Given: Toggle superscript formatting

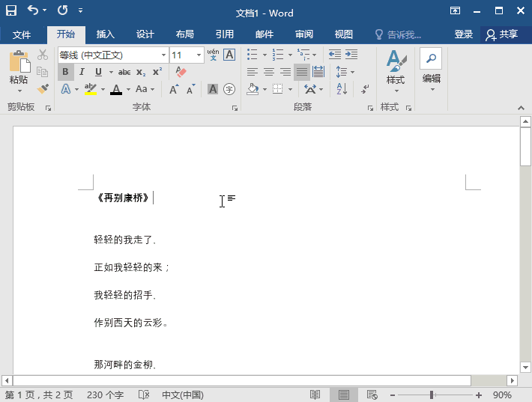Looking at the screenshot, I should point(157,72).
